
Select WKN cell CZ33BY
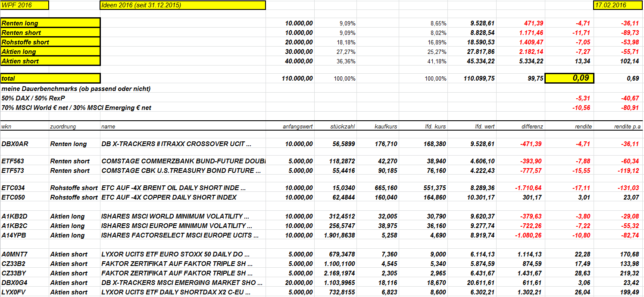point(13,273)
